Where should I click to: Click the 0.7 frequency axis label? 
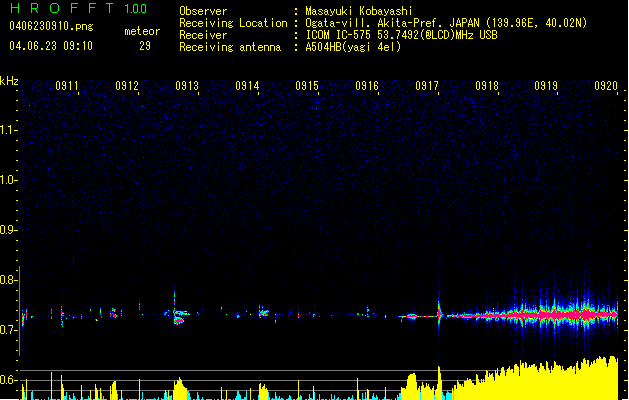pos(8,330)
